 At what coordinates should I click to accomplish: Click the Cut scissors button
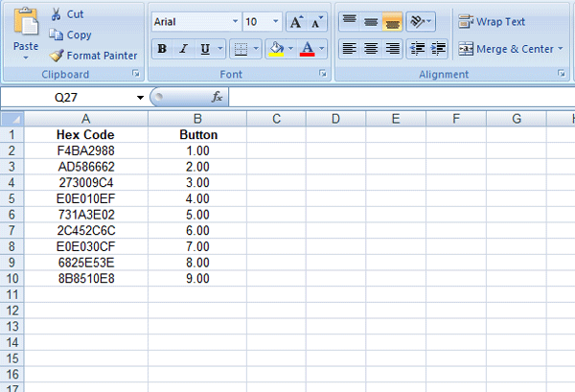click(66, 14)
